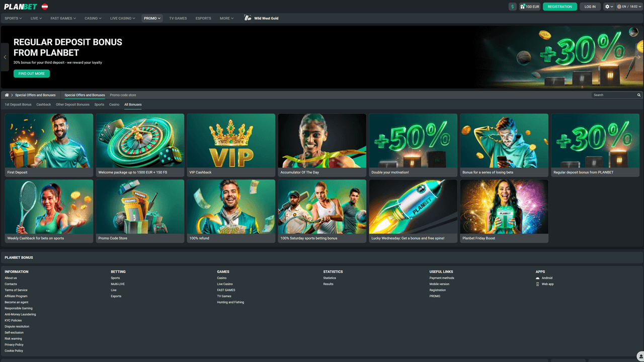Click the PLANBET logo
The width and height of the screenshot is (644, 362).
click(21, 7)
